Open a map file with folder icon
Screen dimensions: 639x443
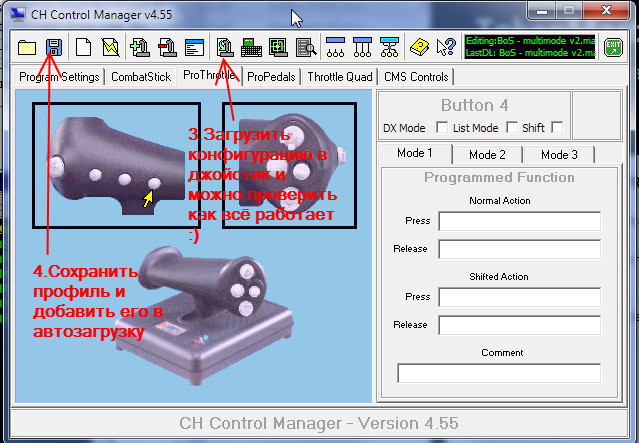27,47
